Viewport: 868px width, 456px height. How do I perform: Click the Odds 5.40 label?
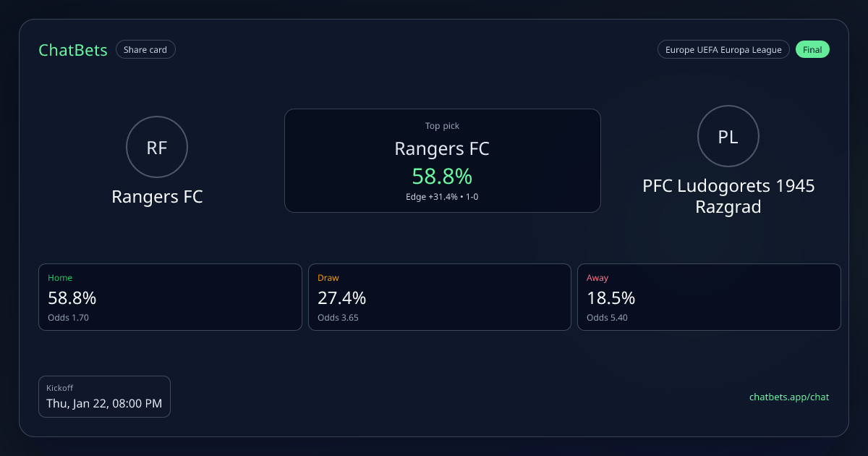pos(607,318)
